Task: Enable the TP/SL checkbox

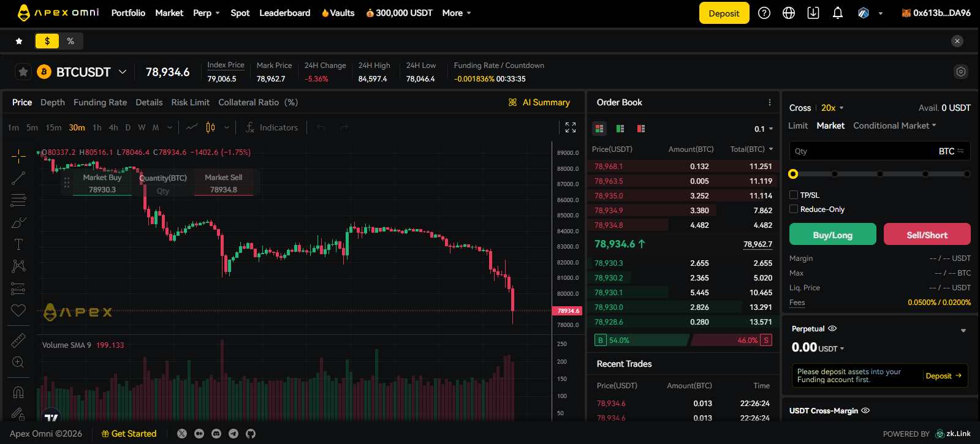Action: tap(794, 195)
